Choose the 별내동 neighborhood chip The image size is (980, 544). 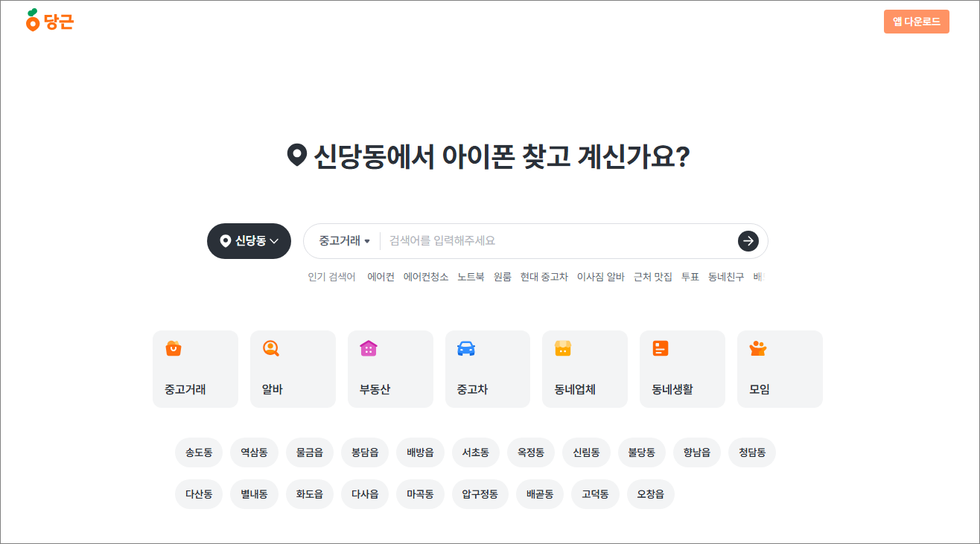[x=254, y=494]
